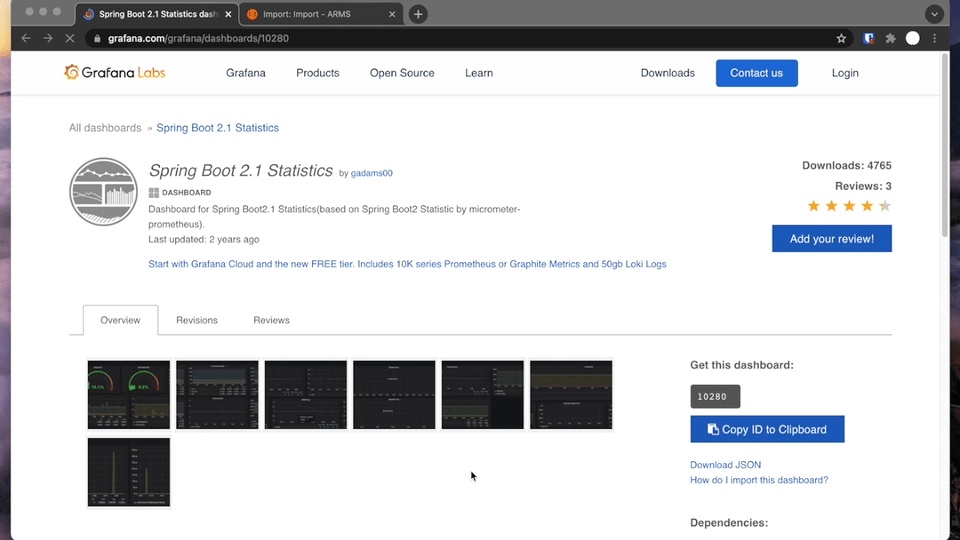Switch to Import - ARMS tab
This screenshot has height=540, width=960.
[321, 14]
